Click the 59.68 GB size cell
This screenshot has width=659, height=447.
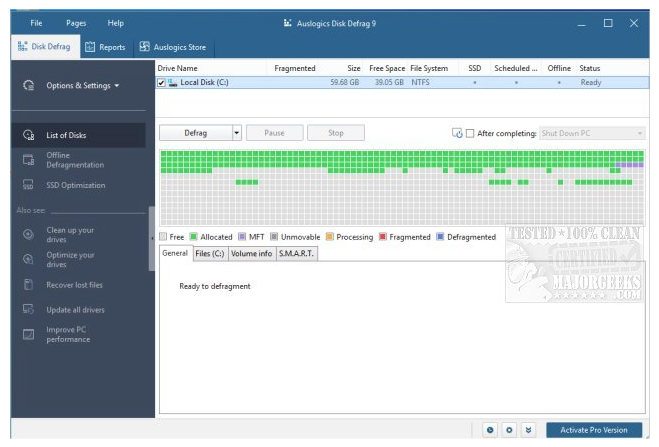point(345,82)
